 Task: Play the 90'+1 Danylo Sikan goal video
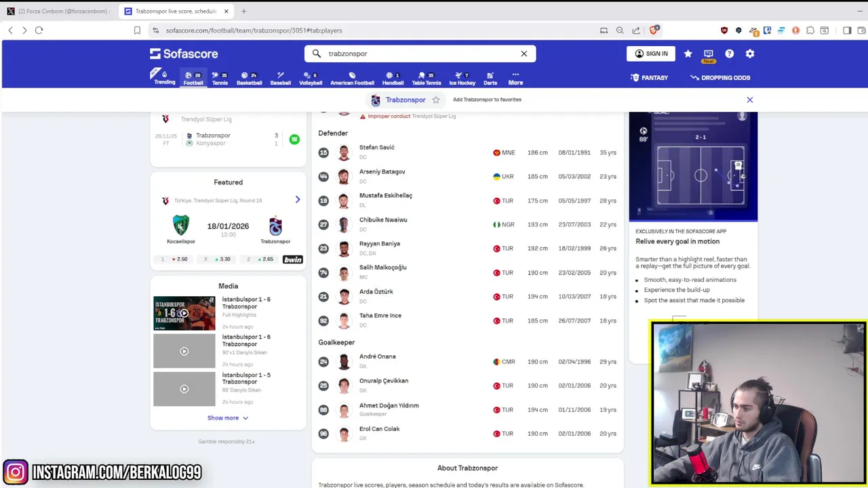pos(184,351)
